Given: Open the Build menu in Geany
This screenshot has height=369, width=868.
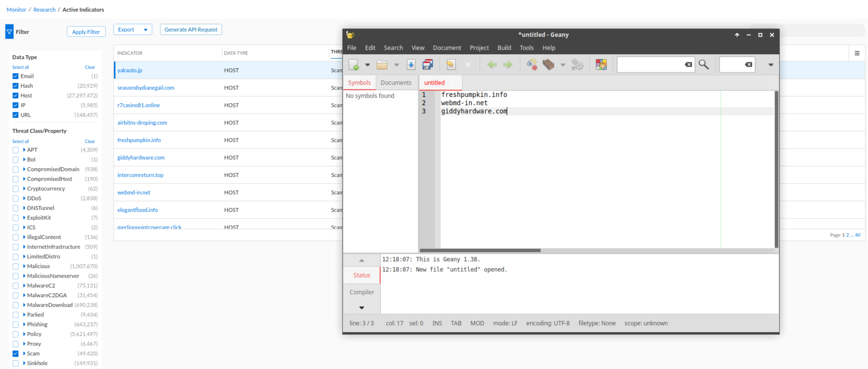Looking at the screenshot, I should point(504,48).
